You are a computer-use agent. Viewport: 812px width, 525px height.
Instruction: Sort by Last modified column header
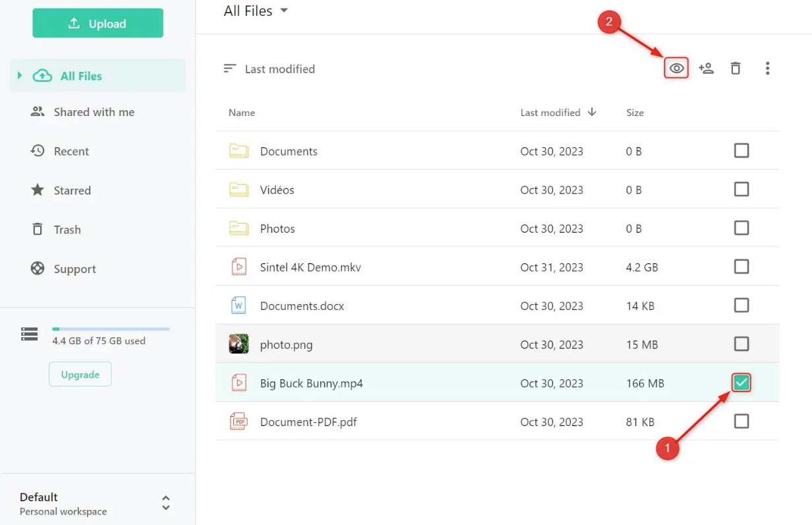click(550, 113)
